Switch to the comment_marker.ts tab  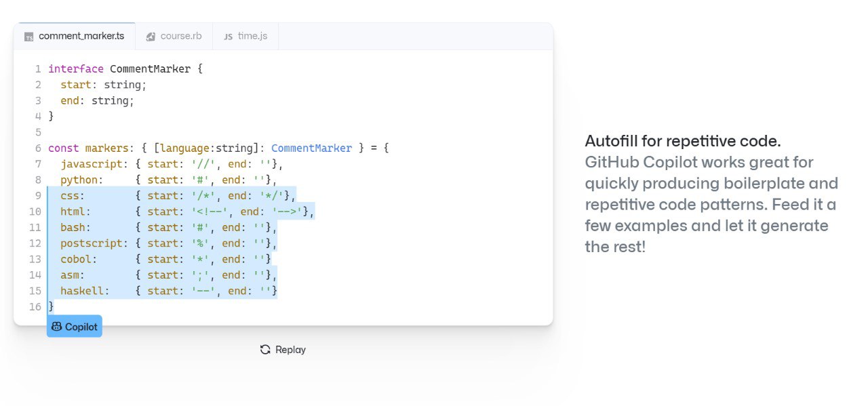(x=75, y=36)
